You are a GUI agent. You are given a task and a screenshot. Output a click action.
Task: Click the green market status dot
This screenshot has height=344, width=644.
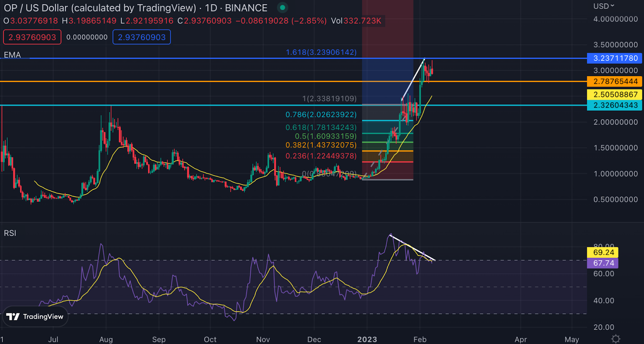click(283, 8)
